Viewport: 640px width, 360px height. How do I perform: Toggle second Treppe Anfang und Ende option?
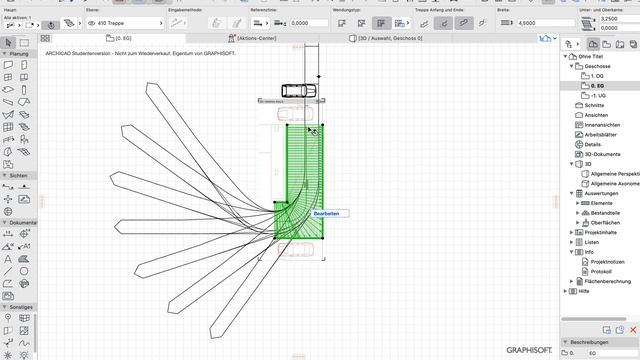coord(444,23)
